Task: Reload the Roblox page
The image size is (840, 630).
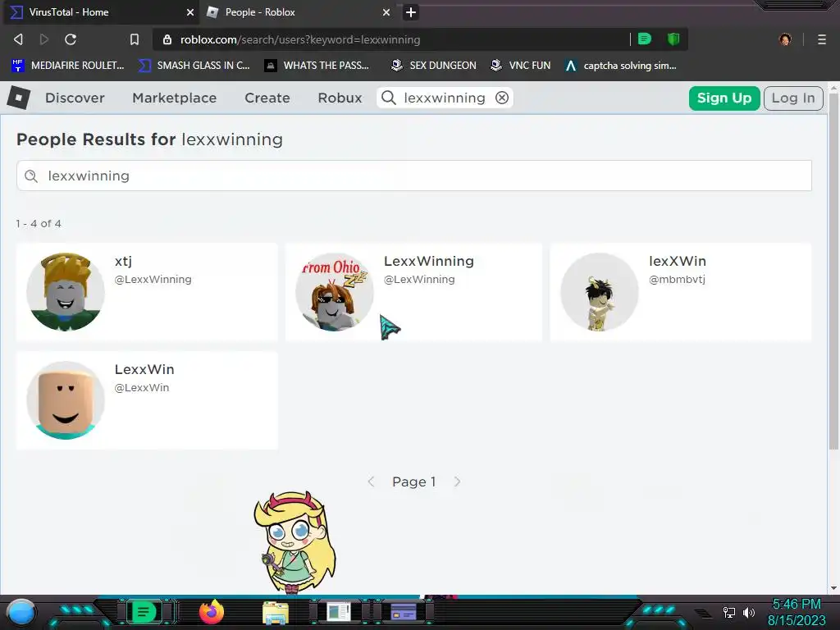Action: (71, 39)
